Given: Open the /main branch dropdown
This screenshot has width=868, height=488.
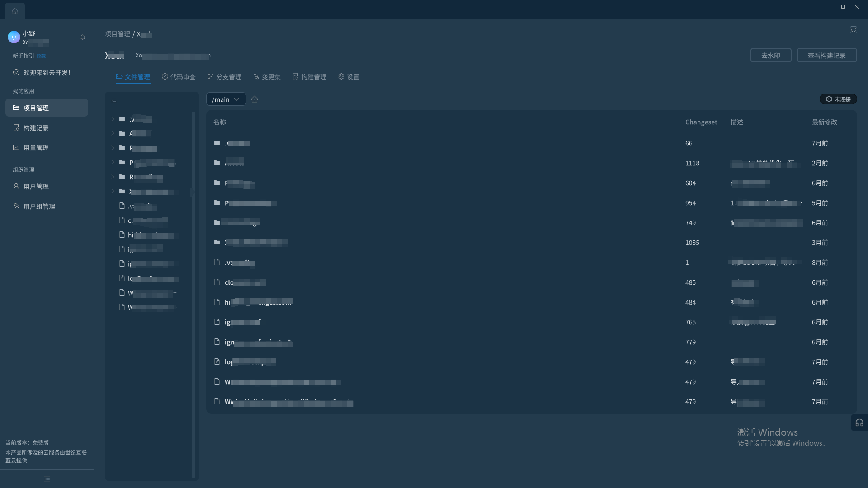Looking at the screenshot, I should tap(226, 99).
